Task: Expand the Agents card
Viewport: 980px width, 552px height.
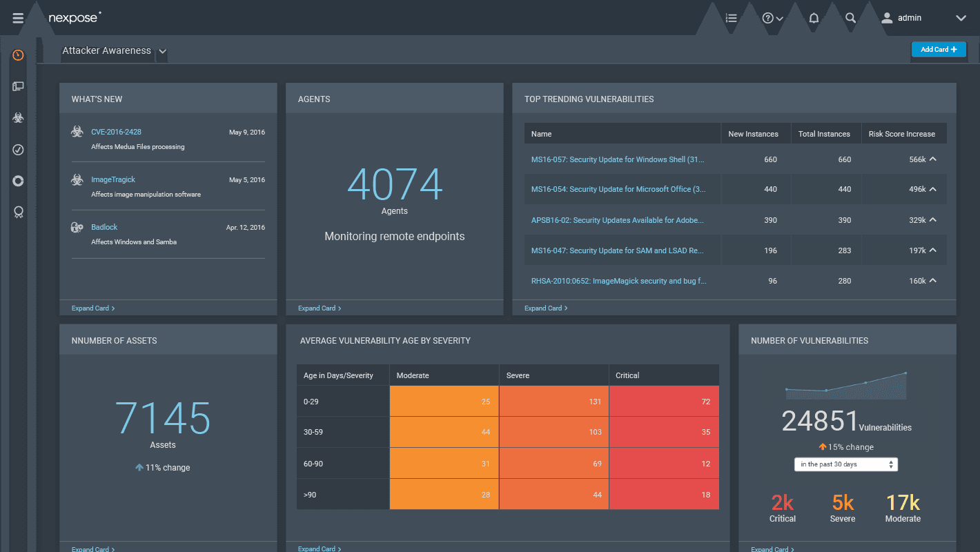Action: (318, 308)
